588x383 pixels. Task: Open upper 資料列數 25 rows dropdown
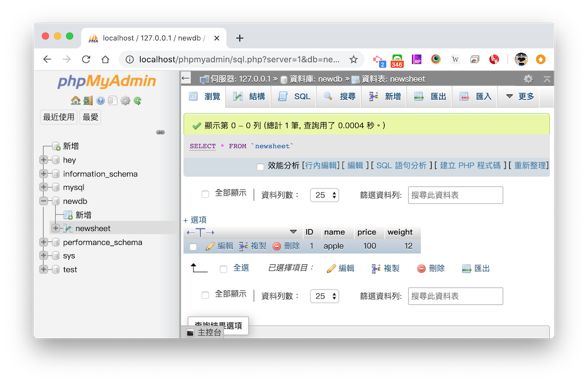click(x=325, y=195)
